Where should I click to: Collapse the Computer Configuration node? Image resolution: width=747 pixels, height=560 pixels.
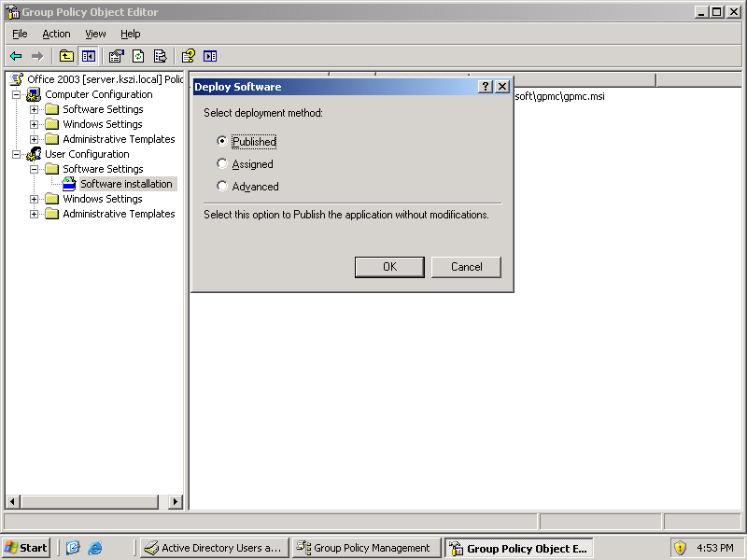(16, 94)
